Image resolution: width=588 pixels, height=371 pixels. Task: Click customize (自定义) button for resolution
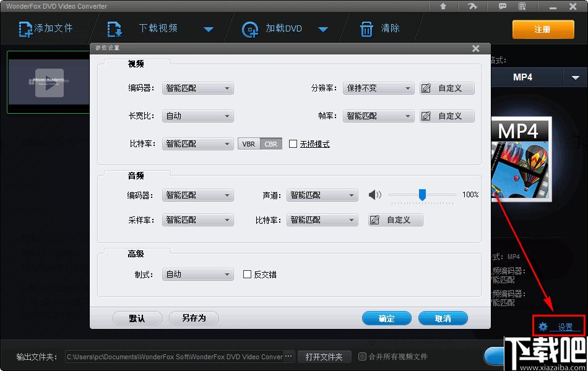[447, 88]
